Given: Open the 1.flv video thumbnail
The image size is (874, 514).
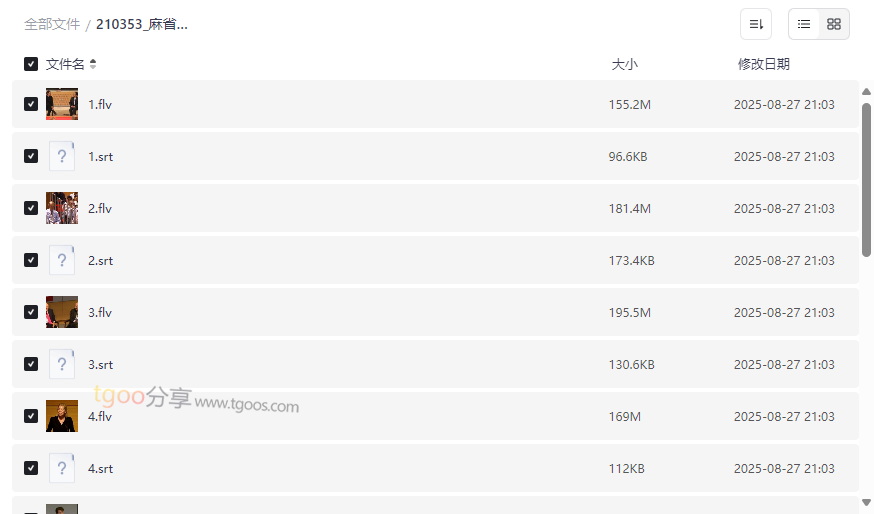Looking at the screenshot, I should 62,104.
